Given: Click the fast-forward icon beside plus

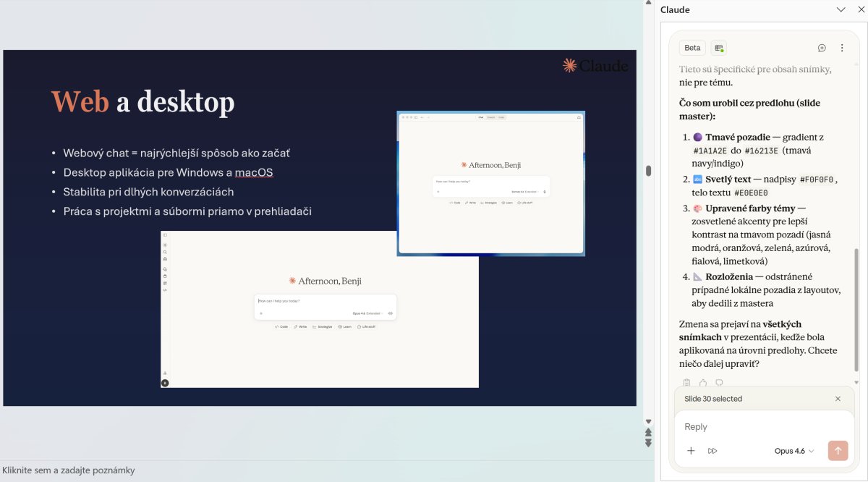Looking at the screenshot, I should (x=712, y=451).
